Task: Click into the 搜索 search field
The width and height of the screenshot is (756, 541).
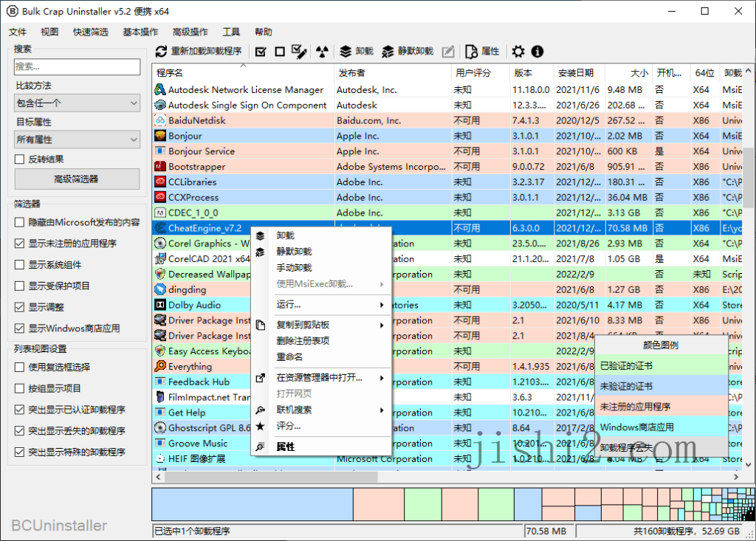Action: point(77,66)
